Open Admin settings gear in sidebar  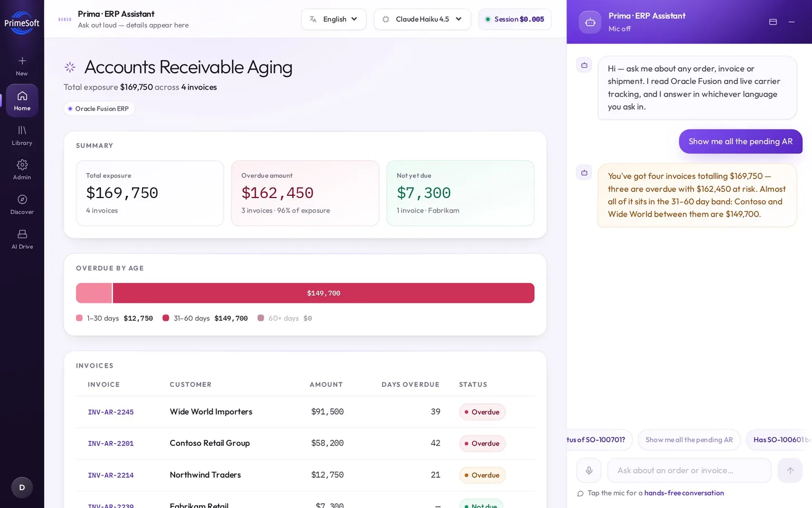22,170
